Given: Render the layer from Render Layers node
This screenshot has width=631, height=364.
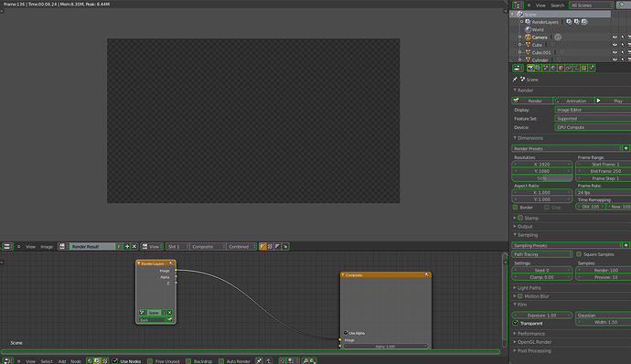Looking at the screenshot, I should 170,320.
